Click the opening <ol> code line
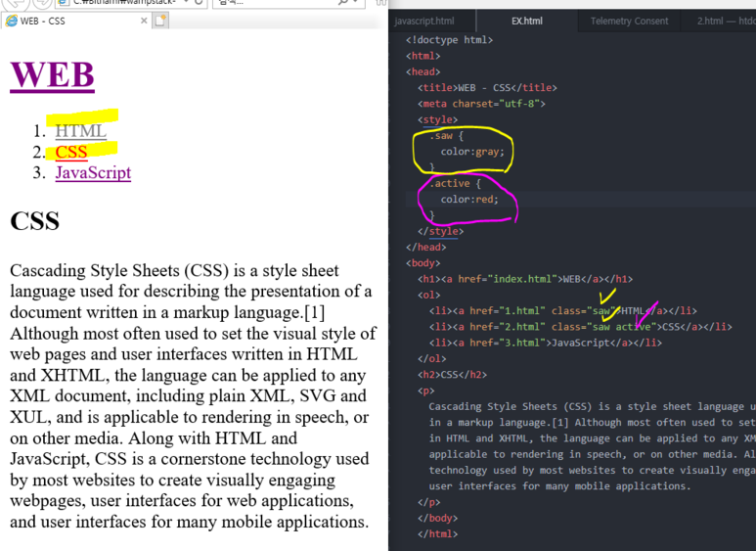Image resolution: width=756 pixels, height=551 pixels. pyautogui.click(x=428, y=295)
